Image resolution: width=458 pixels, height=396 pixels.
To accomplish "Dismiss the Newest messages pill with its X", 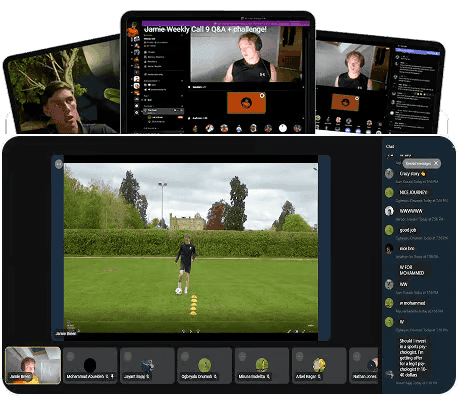I will [x=436, y=163].
